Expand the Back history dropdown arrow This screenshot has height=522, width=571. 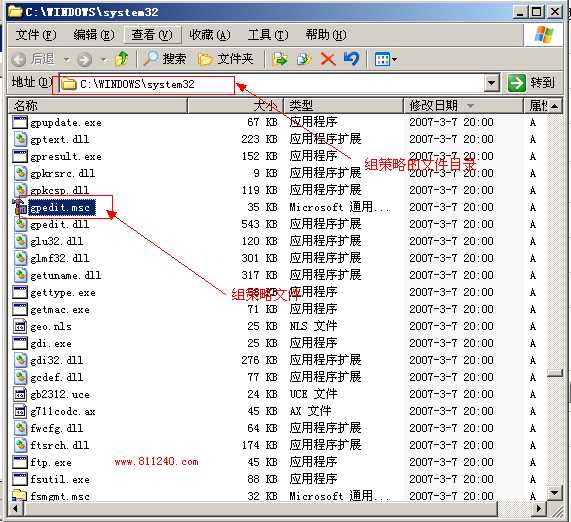pyautogui.click(x=67, y=59)
